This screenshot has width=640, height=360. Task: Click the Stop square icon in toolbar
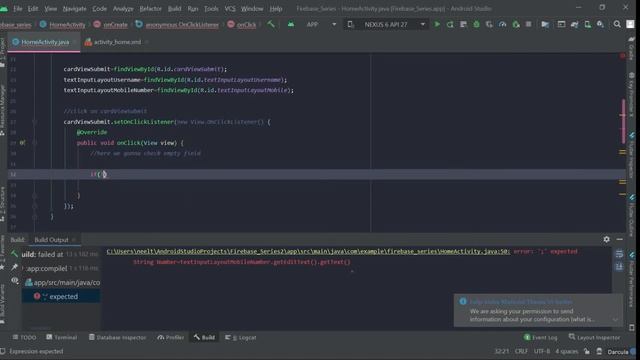tap(529, 24)
